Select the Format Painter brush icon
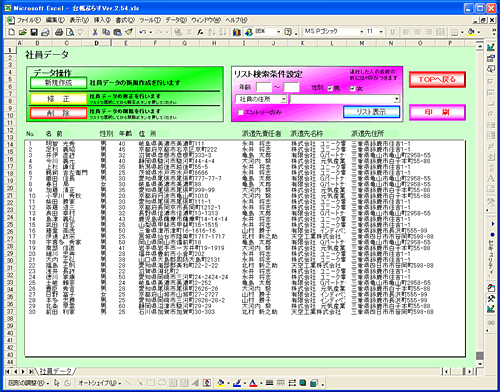Image resolution: width=500 pixels, height=392 pixels. coord(129,32)
